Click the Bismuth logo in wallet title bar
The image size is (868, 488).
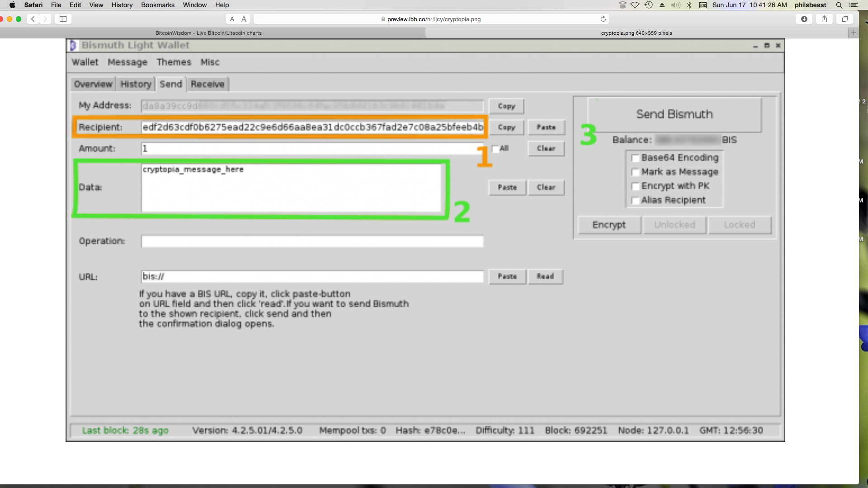click(73, 45)
